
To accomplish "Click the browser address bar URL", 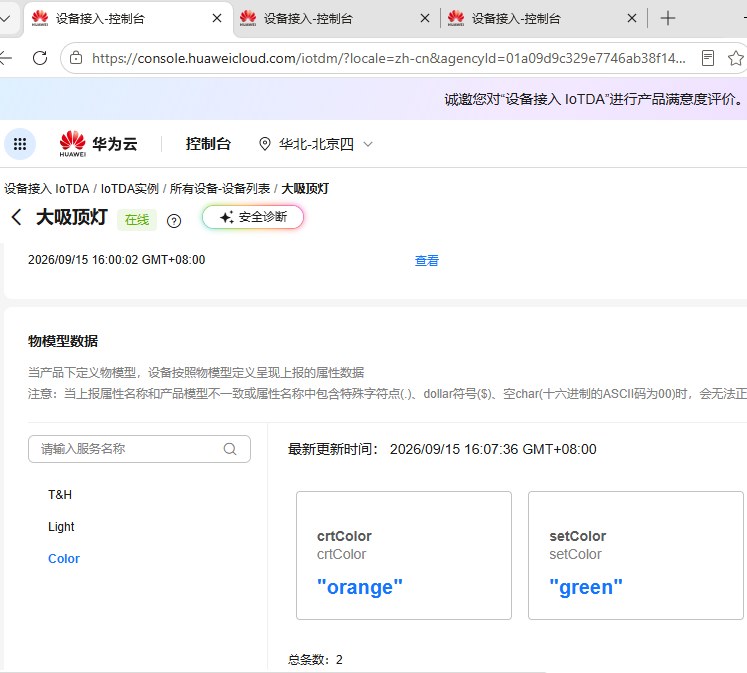I will pos(389,58).
